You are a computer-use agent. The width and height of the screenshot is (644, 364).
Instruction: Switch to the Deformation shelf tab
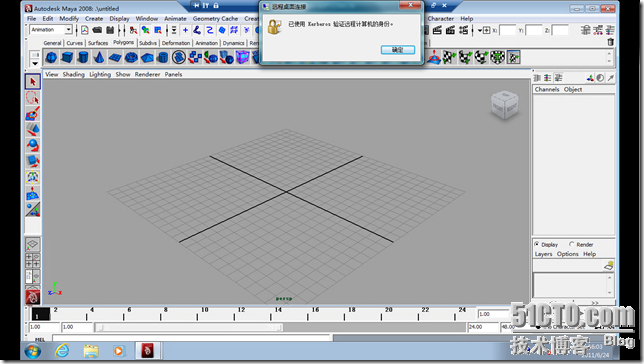pyautogui.click(x=176, y=43)
